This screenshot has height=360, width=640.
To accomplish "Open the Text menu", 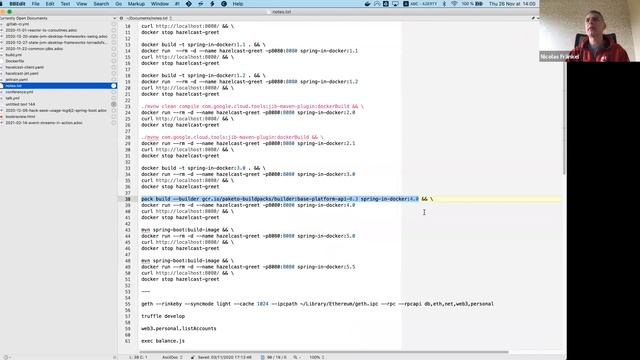I will pyautogui.click(x=65, y=4).
